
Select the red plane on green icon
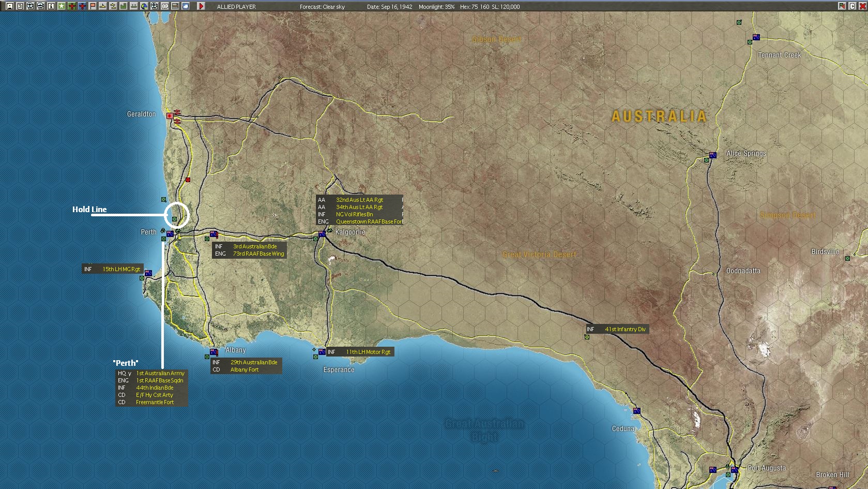tap(71, 6)
